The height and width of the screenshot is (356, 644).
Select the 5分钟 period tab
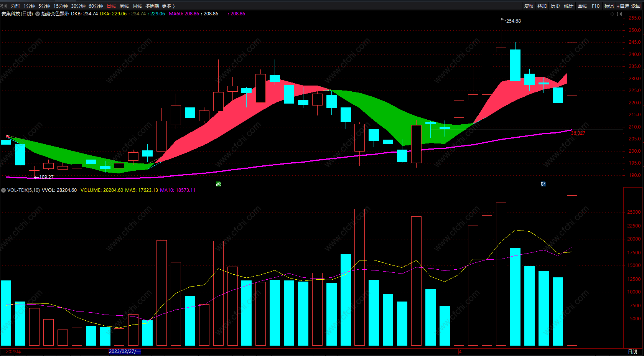[x=44, y=6]
